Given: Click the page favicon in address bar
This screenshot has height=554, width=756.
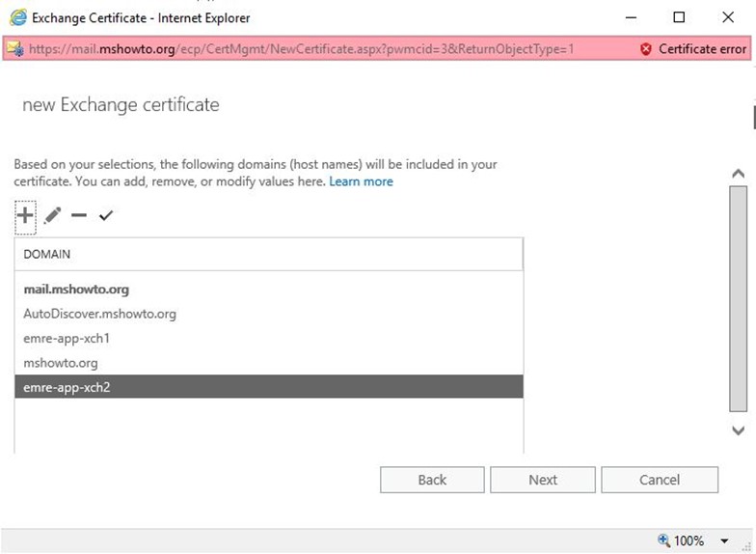Looking at the screenshot, I should click(15, 48).
